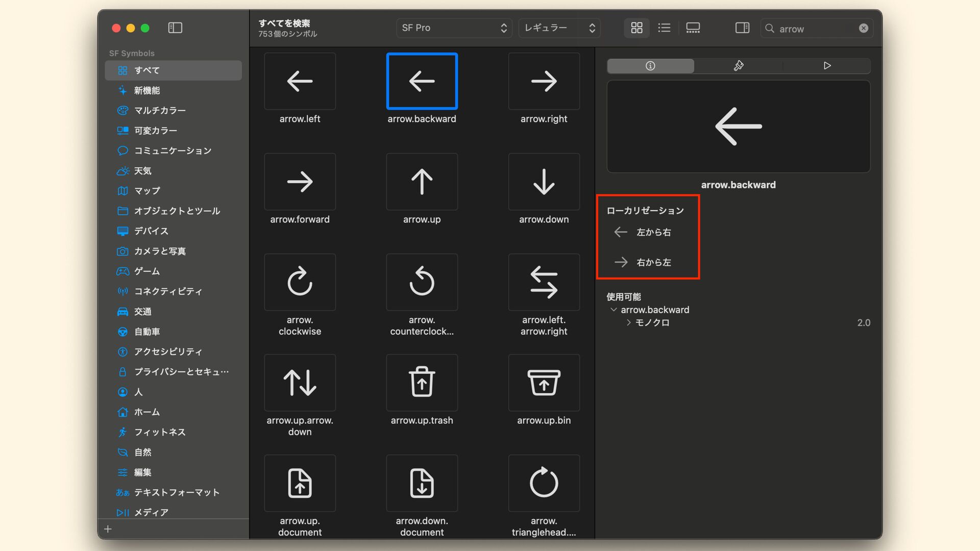Select the arrow.down symbol

pos(544,182)
